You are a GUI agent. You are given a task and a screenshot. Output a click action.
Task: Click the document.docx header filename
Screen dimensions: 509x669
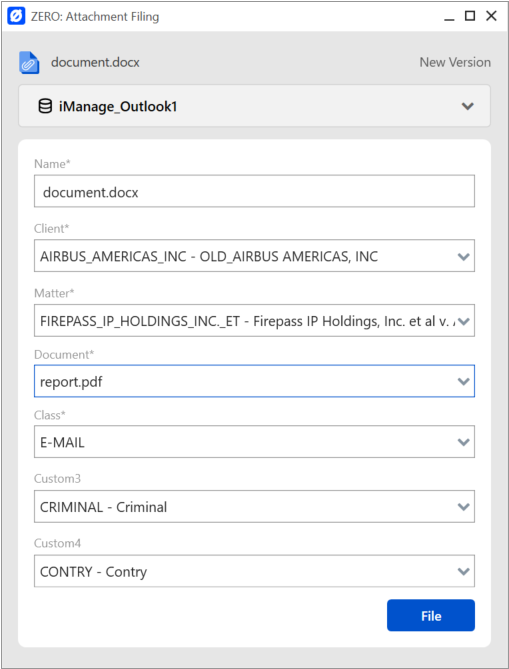95,62
